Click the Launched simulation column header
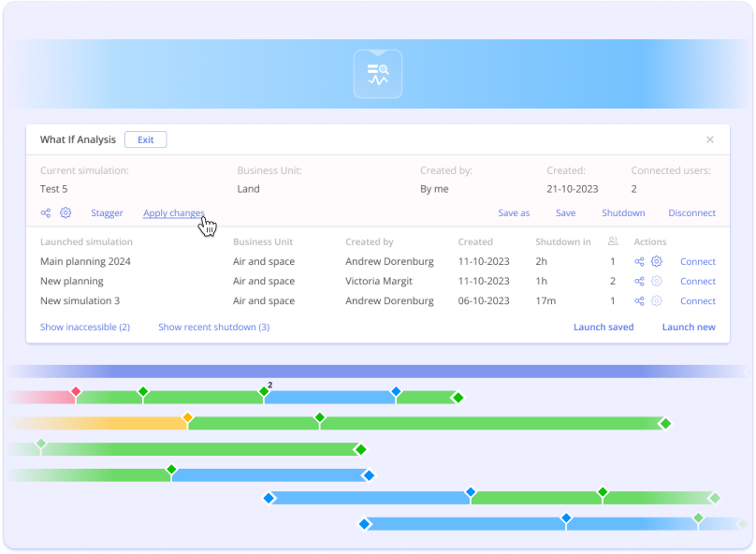The image size is (756, 554). click(x=86, y=241)
